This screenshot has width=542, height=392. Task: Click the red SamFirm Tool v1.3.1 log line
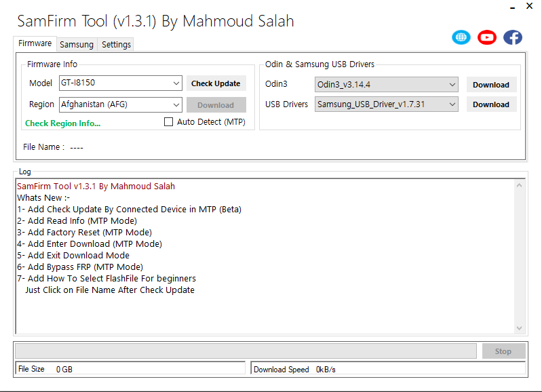[96, 187]
